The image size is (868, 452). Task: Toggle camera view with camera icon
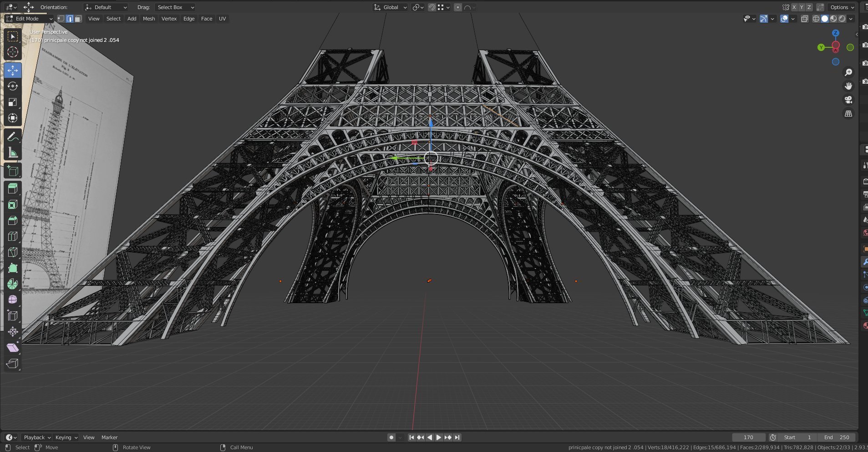coord(848,100)
